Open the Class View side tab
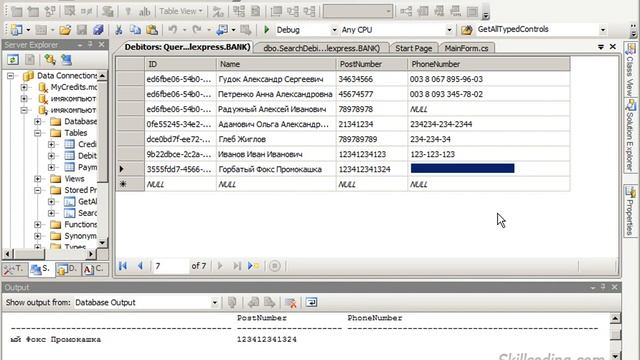The image size is (640, 360). click(x=631, y=69)
